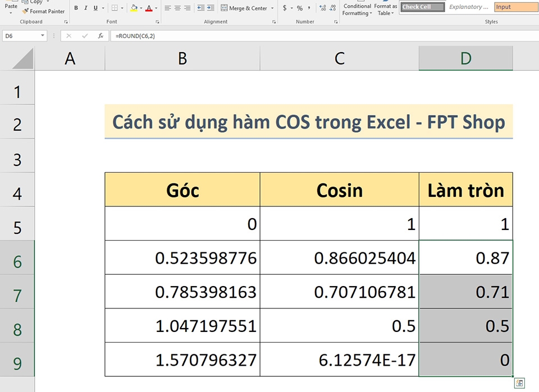
Task: Apply italic formatting
Action: (x=85, y=8)
